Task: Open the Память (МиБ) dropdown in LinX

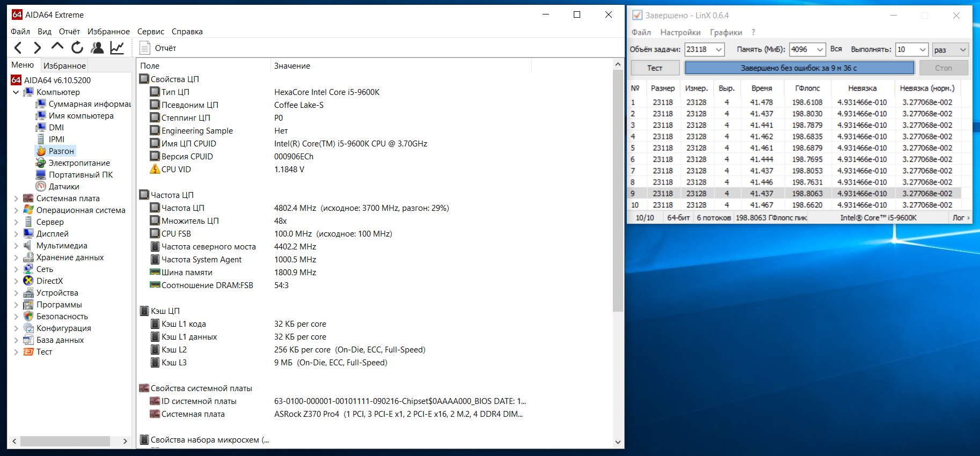Action: click(x=820, y=50)
